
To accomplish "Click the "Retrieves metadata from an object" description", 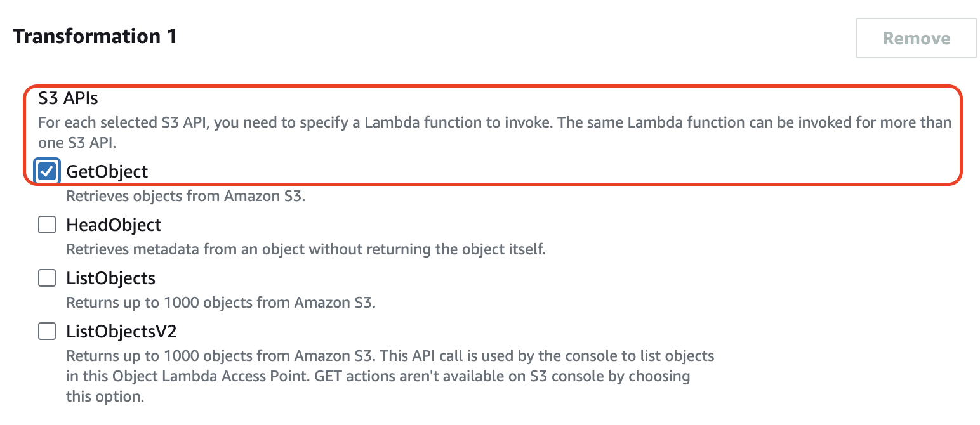I will 306,249.
